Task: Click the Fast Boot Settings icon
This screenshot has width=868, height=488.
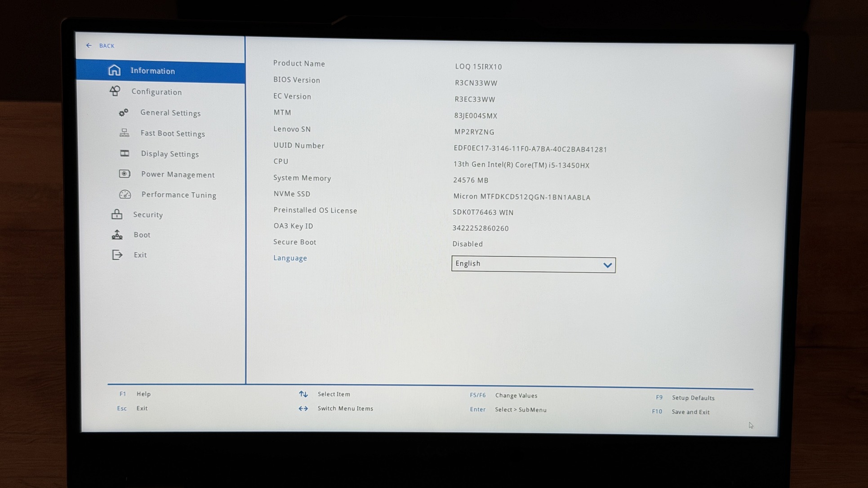Action: pos(125,133)
